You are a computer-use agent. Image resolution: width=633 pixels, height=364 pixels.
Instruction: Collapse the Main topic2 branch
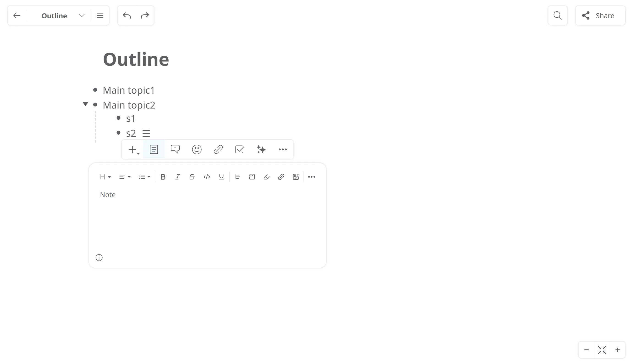click(85, 104)
